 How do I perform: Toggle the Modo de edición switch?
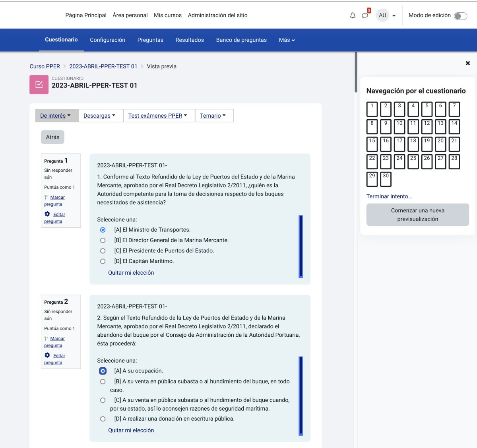460,16
